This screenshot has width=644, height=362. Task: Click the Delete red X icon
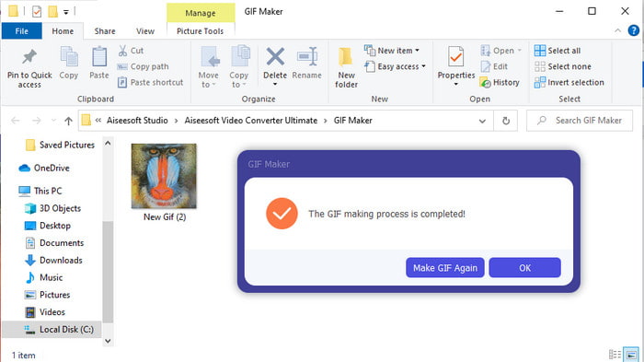click(x=275, y=57)
